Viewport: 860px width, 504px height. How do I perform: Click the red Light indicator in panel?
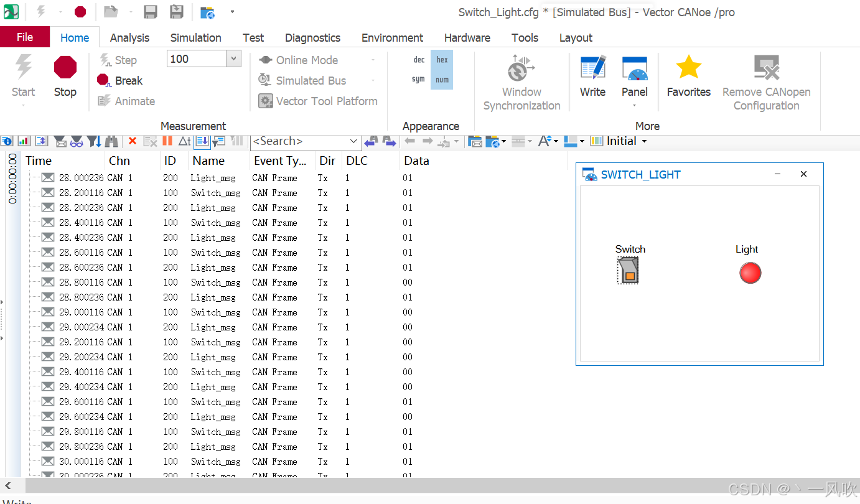pyautogui.click(x=750, y=273)
